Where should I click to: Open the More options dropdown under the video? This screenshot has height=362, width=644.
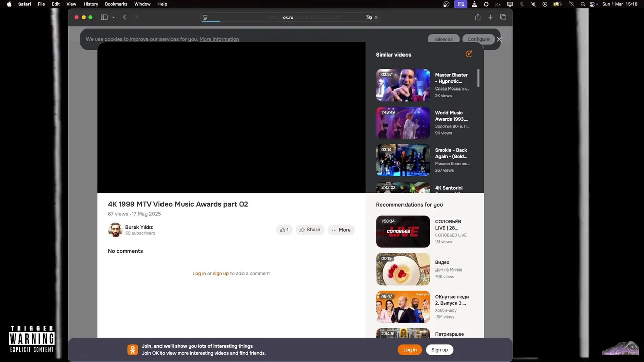point(341,230)
